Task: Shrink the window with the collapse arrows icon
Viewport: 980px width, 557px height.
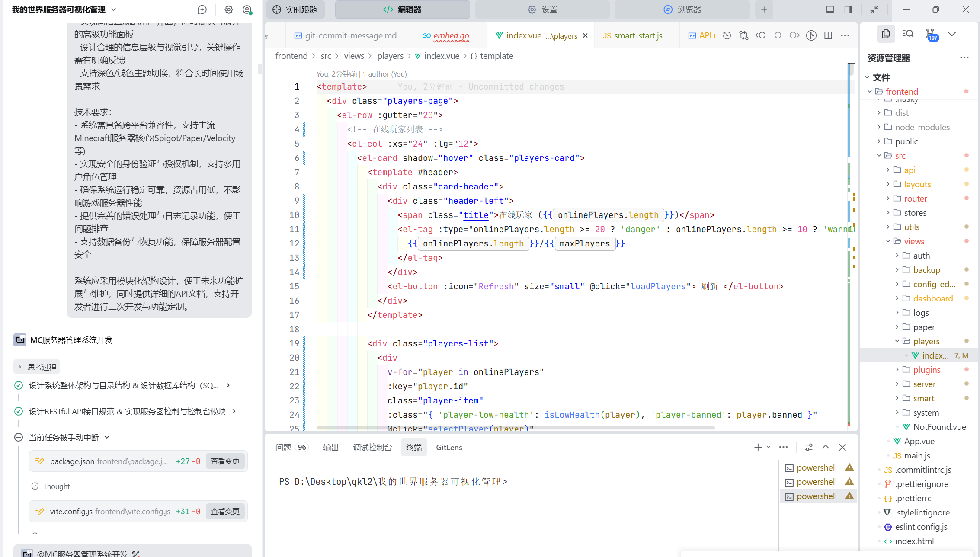Action: (x=874, y=10)
